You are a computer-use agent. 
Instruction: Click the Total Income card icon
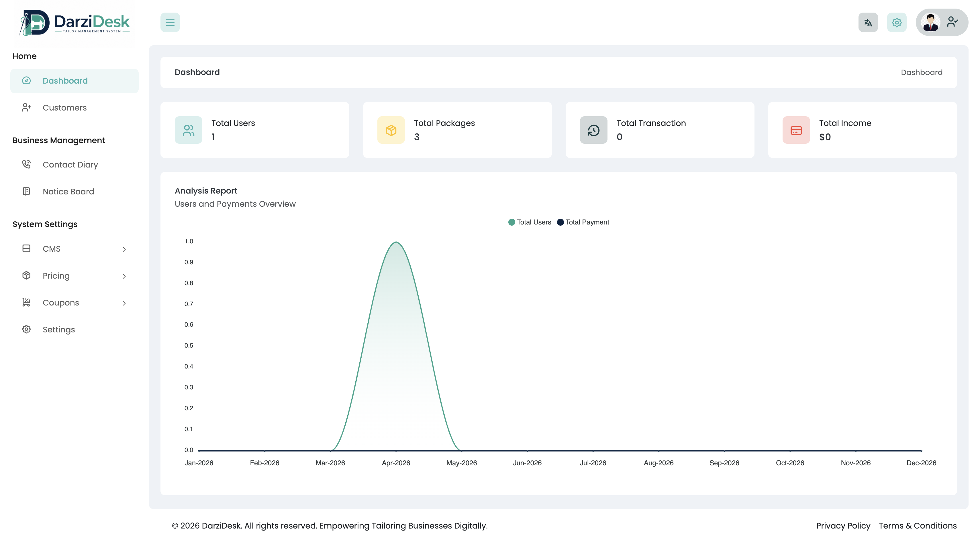click(x=796, y=130)
